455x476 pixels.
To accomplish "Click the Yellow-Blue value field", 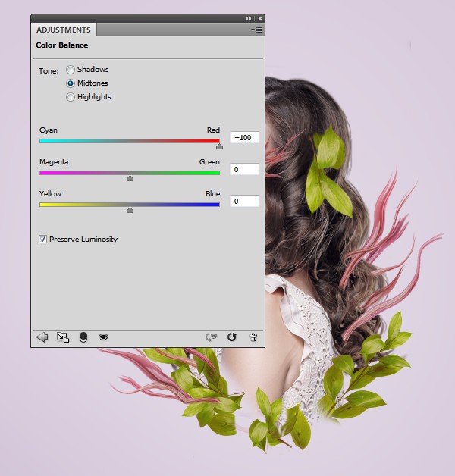I will (x=245, y=201).
